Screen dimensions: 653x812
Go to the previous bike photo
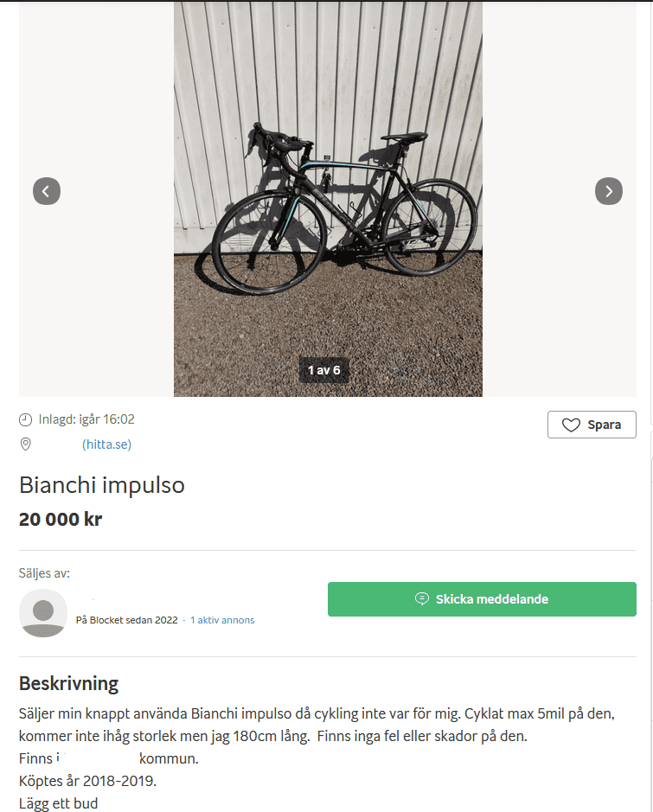47,190
